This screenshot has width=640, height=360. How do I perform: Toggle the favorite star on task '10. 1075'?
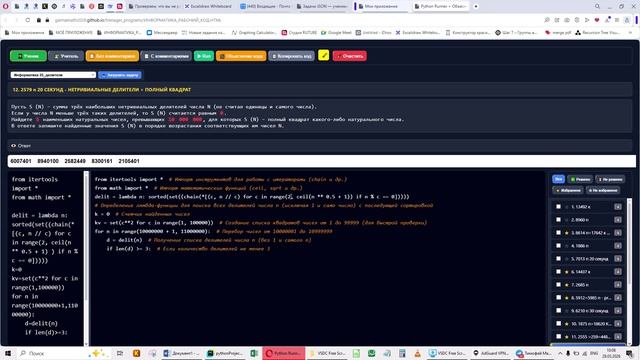[x=567, y=324]
